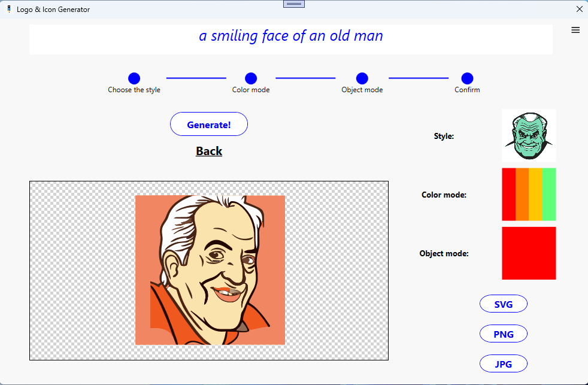Select the Choose the style step circle
The height and width of the screenshot is (385, 588).
pyautogui.click(x=134, y=78)
